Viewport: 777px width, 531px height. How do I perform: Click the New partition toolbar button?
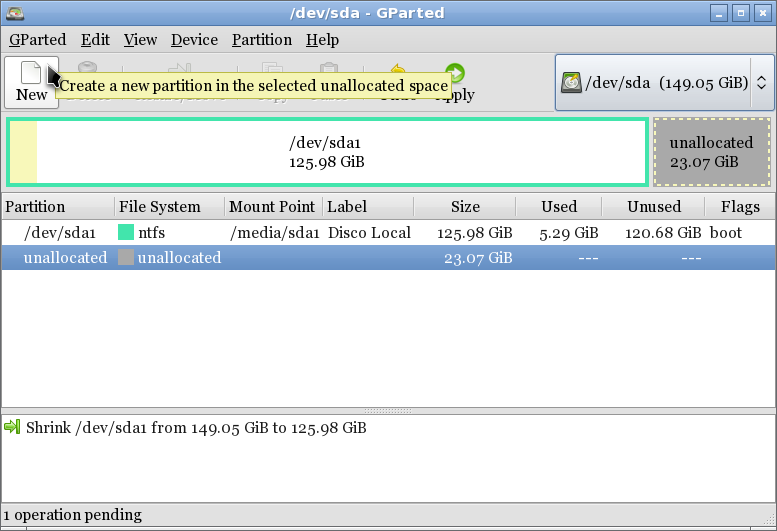[31, 82]
